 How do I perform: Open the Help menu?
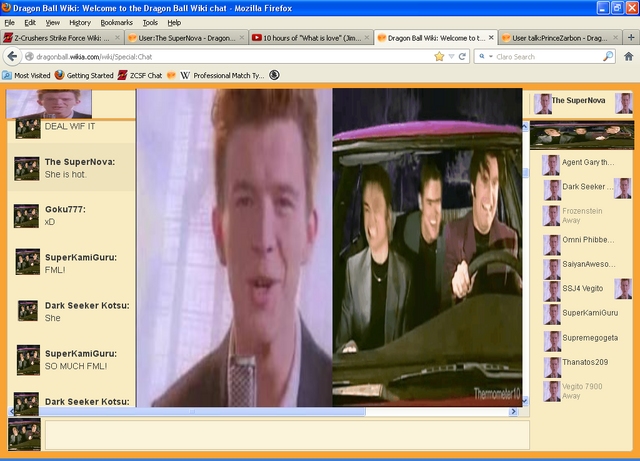click(174, 22)
